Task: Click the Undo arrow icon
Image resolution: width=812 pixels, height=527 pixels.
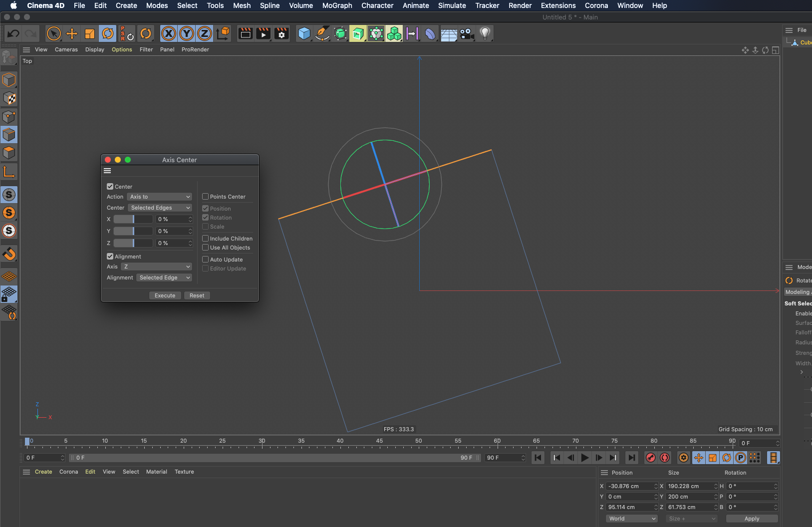Action: [x=13, y=34]
